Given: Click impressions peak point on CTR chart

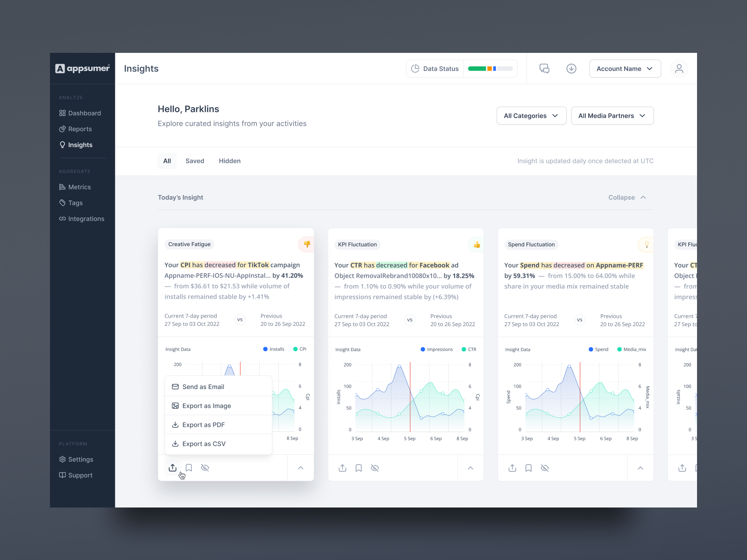Looking at the screenshot, I should [x=399, y=366].
